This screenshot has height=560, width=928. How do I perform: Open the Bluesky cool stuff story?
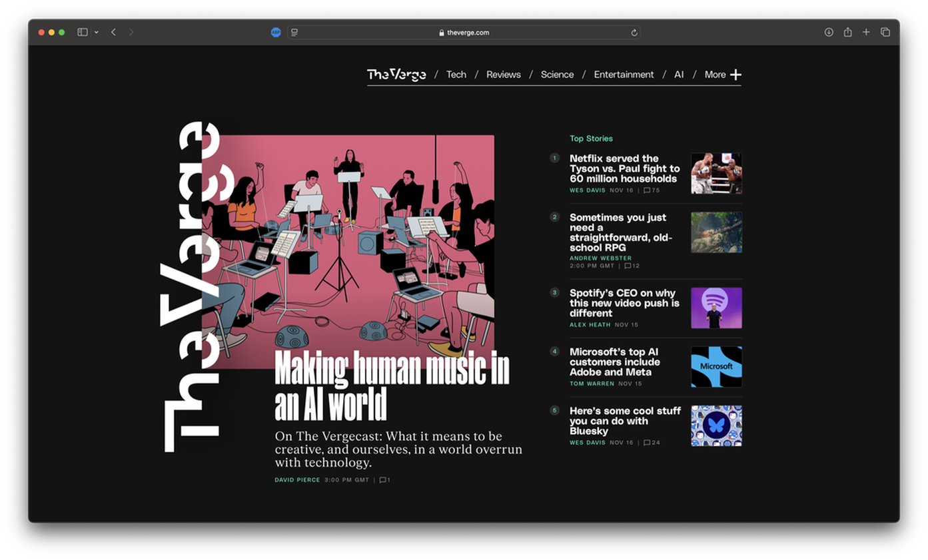coord(625,421)
